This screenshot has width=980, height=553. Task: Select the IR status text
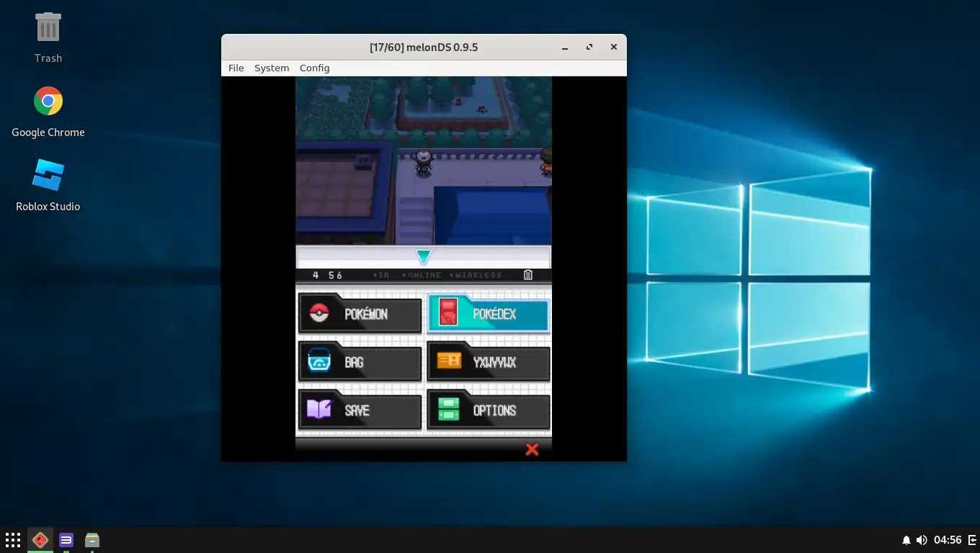tap(383, 275)
